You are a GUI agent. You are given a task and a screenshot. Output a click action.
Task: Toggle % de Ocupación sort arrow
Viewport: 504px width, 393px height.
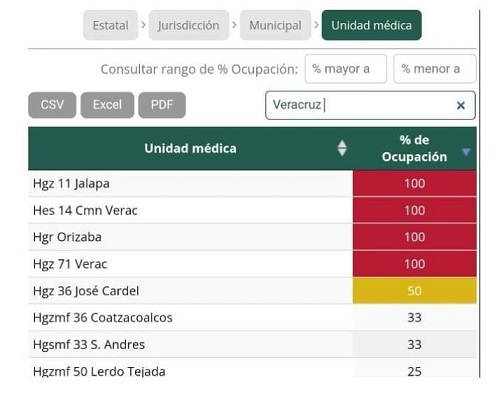[x=466, y=152]
